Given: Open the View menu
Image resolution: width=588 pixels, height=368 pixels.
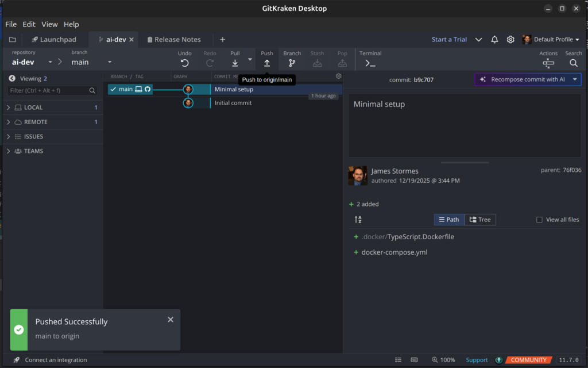Looking at the screenshot, I should (x=49, y=24).
